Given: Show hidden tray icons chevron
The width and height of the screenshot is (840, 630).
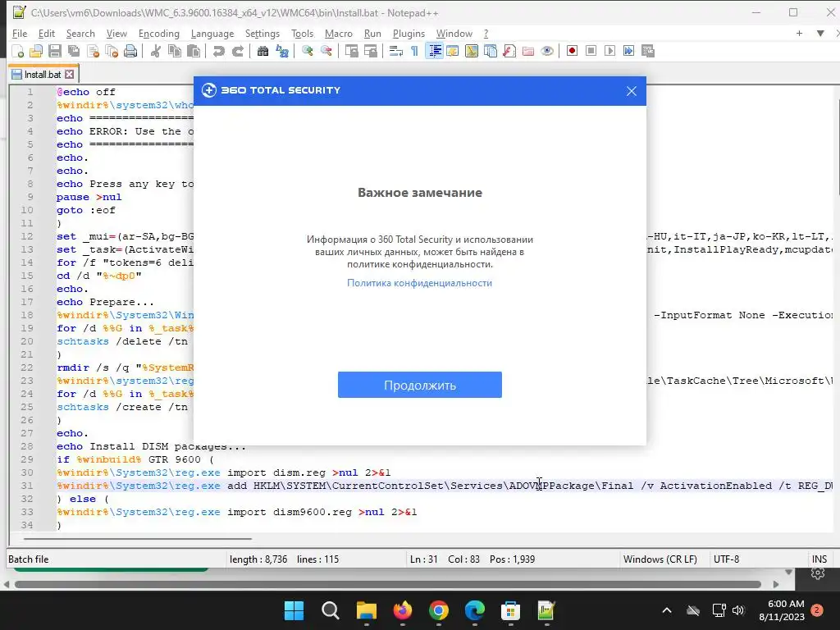Looking at the screenshot, I should 667,610.
